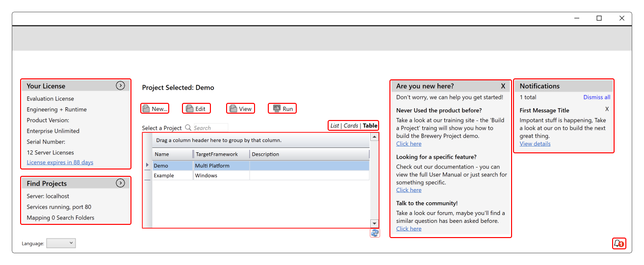Click Dismiss all notifications
Screen dimensions: 644x265
[x=596, y=97]
